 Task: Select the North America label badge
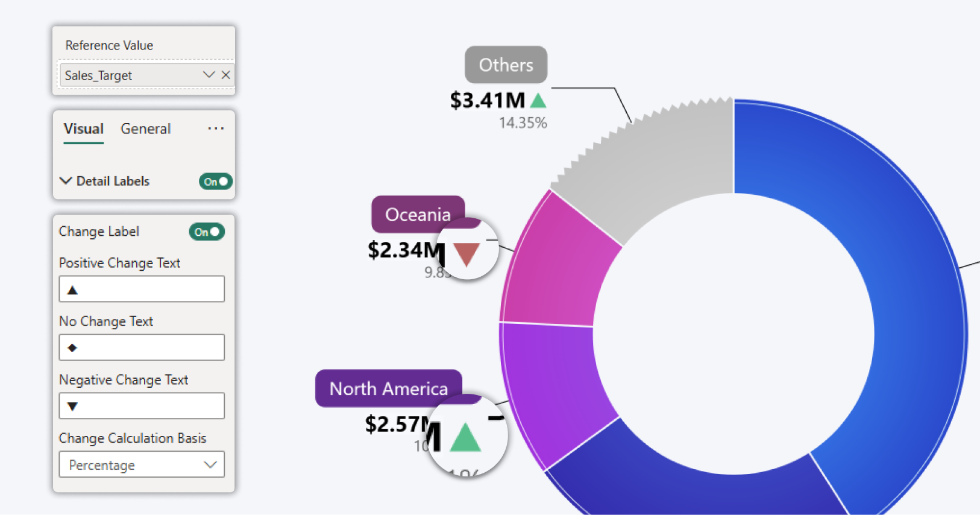pos(388,388)
